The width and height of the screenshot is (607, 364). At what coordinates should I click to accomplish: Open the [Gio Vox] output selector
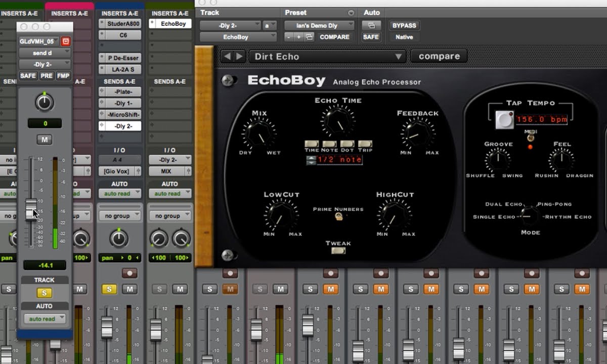[x=119, y=171]
